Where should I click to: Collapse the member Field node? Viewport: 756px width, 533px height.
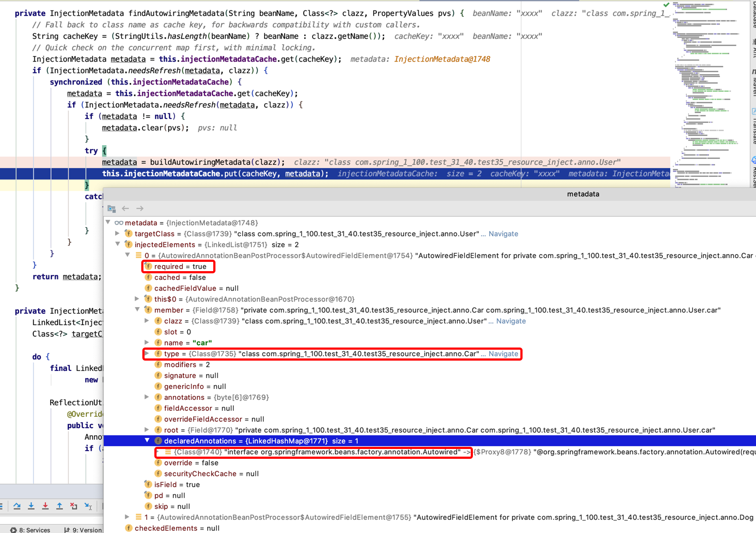(x=137, y=310)
